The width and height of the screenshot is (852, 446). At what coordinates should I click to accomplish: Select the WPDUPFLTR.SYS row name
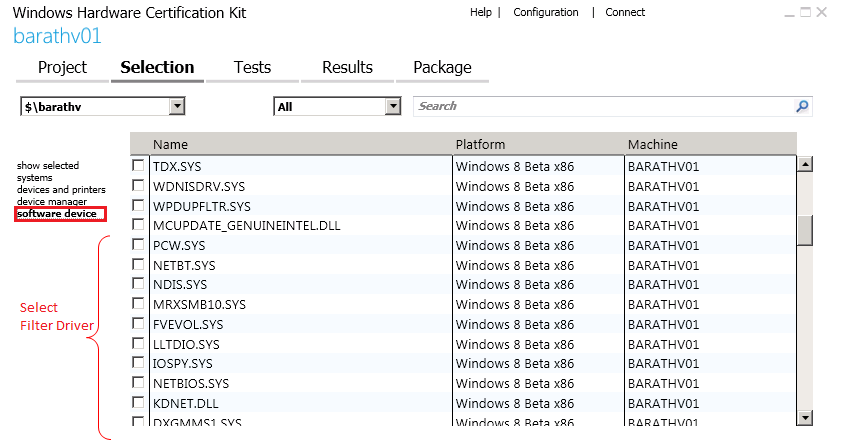coord(202,206)
